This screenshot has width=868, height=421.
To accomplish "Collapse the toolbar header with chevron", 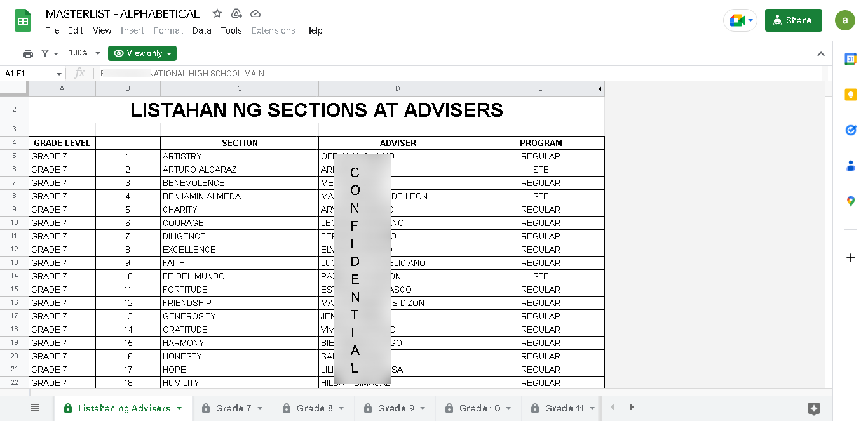I will pos(820,54).
